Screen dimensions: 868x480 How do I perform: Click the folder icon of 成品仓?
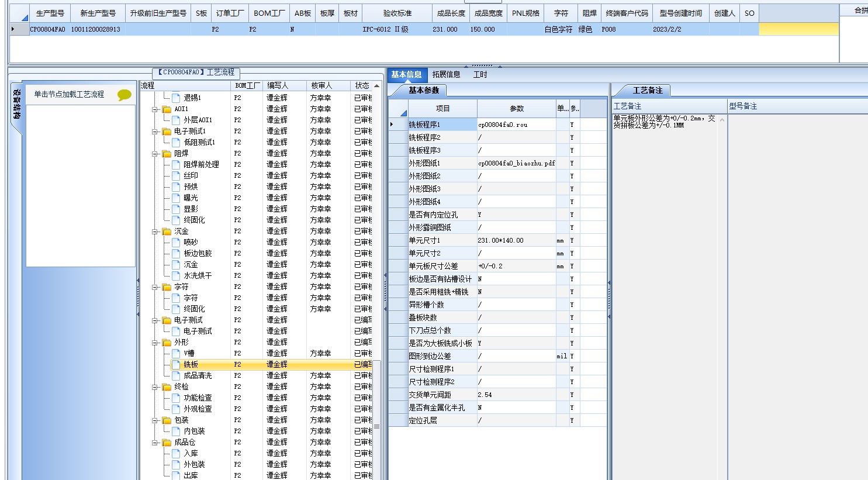coord(167,442)
